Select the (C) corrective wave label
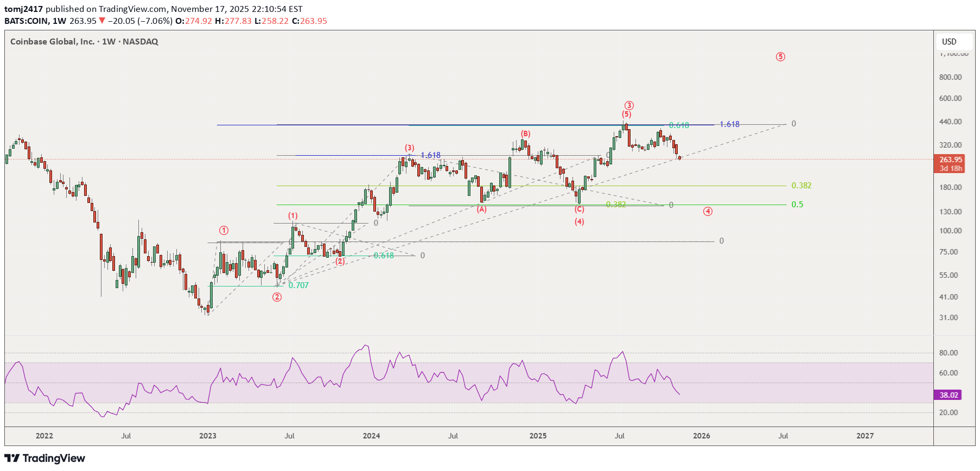The image size is (980, 471). pyautogui.click(x=580, y=209)
